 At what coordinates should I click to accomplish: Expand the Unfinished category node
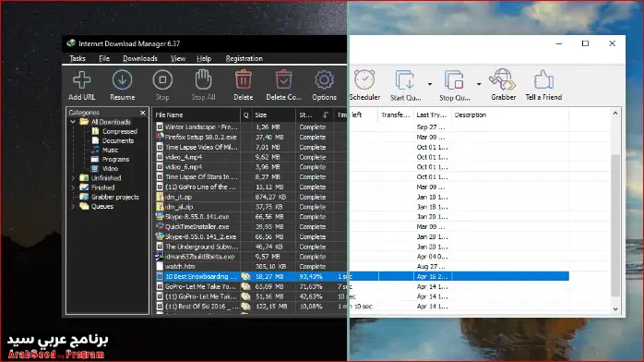pos(73,178)
